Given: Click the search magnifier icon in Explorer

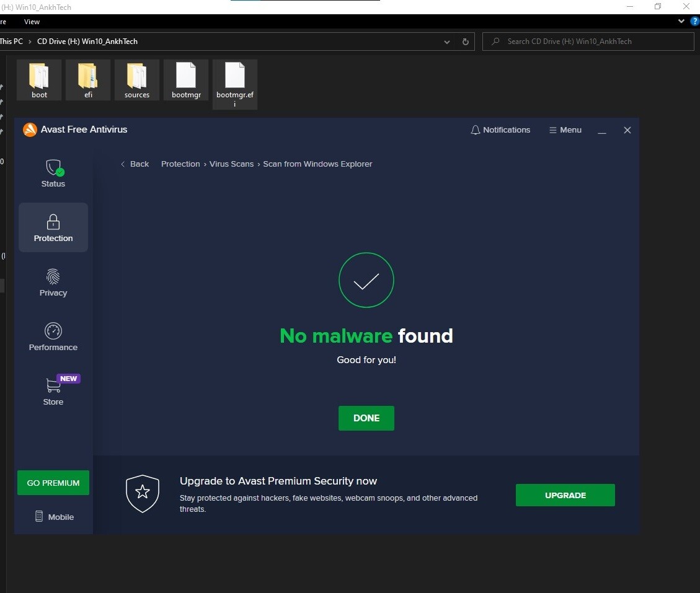Looking at the screenshot, I should click(x=495, y=42).
